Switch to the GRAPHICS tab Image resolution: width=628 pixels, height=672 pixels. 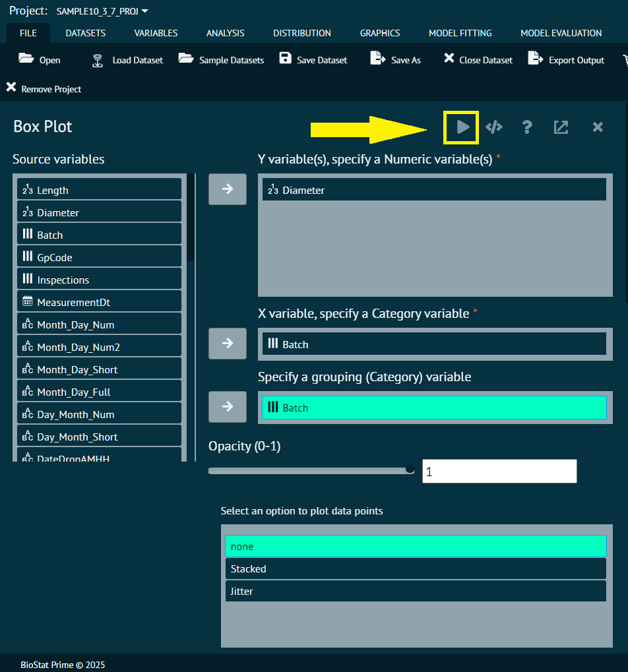(379, 33)
